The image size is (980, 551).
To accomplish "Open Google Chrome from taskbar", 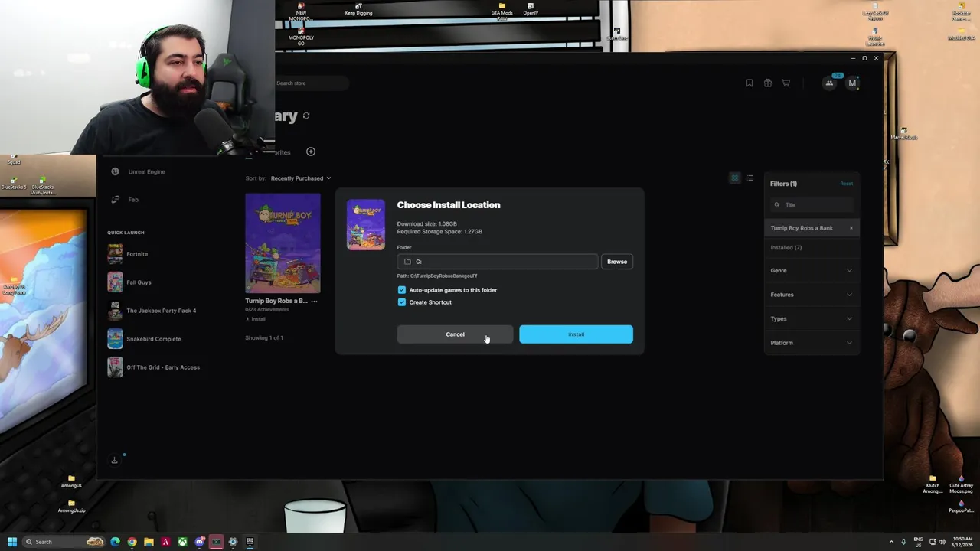I will (x=132, y=542).
